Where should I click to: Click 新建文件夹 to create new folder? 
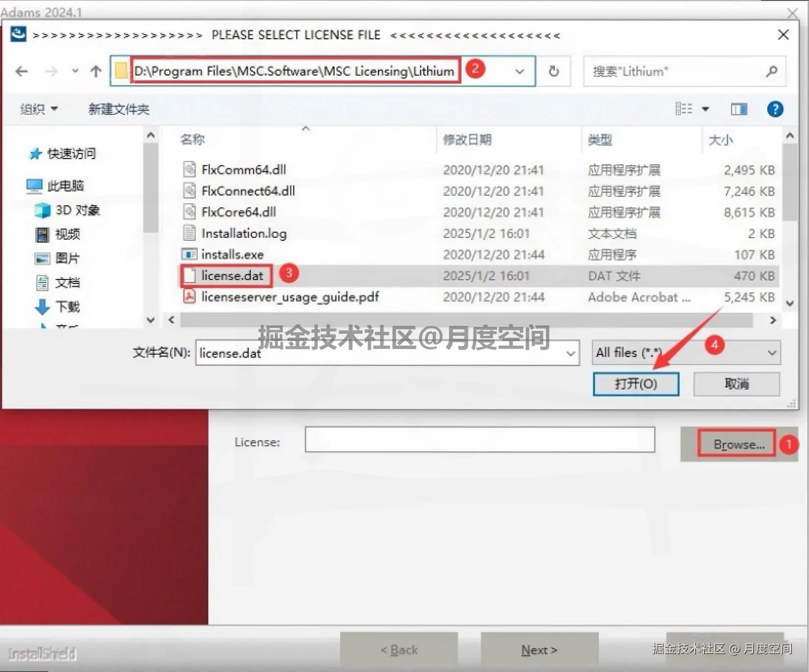click(119, 109)
